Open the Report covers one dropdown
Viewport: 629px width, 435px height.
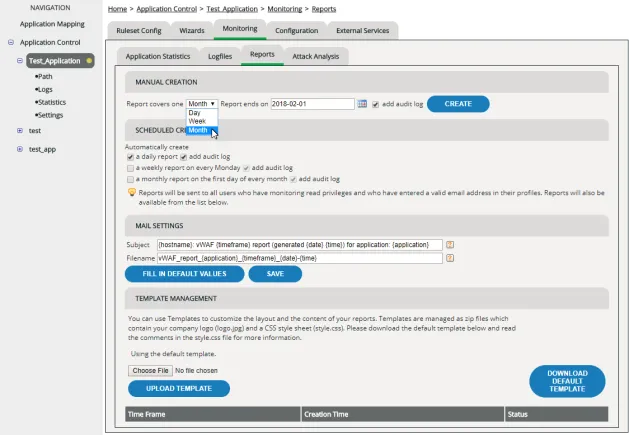click(x=202, y=104)
